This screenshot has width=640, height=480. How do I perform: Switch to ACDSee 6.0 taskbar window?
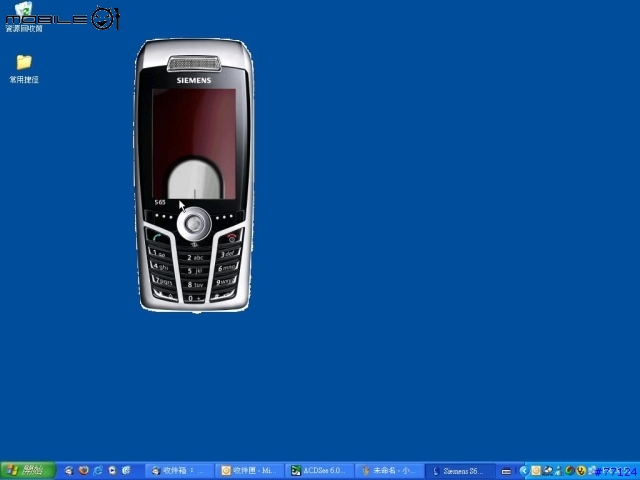pos(320,471)
